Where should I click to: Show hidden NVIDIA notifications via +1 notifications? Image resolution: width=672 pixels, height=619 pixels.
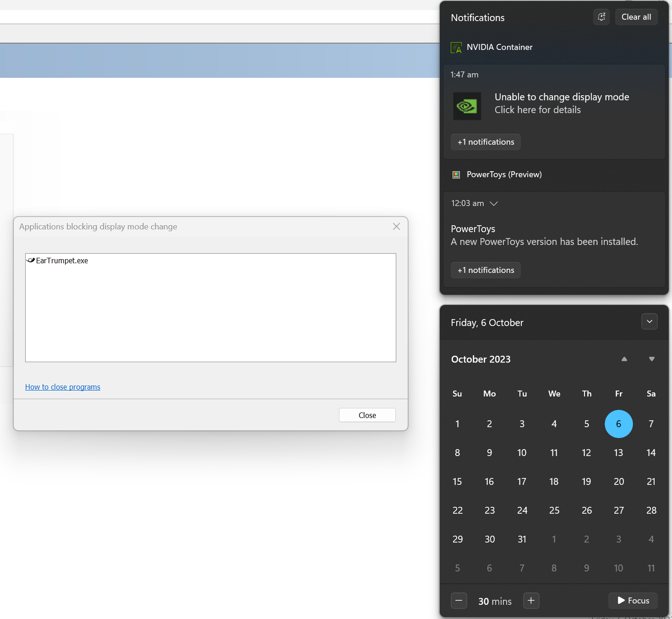[x=485, y=142]
